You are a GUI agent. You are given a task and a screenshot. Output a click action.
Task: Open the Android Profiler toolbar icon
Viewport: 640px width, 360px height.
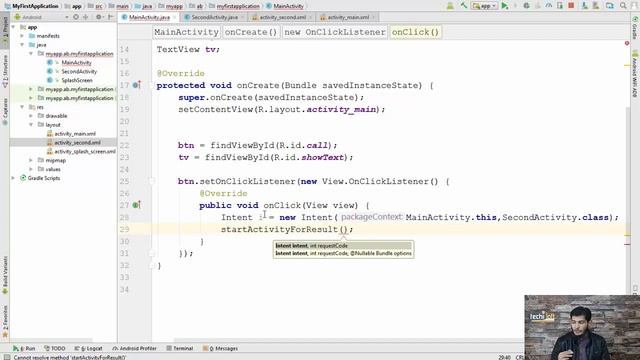point(549,6)
